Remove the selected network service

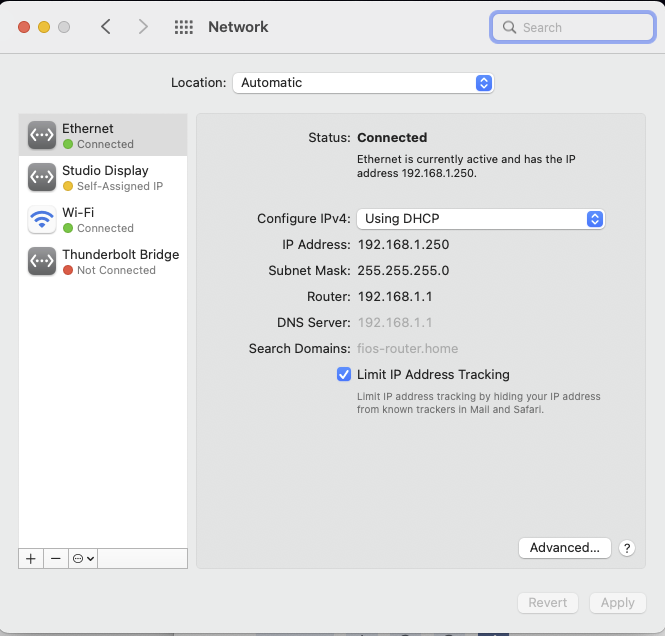[56, 559]
